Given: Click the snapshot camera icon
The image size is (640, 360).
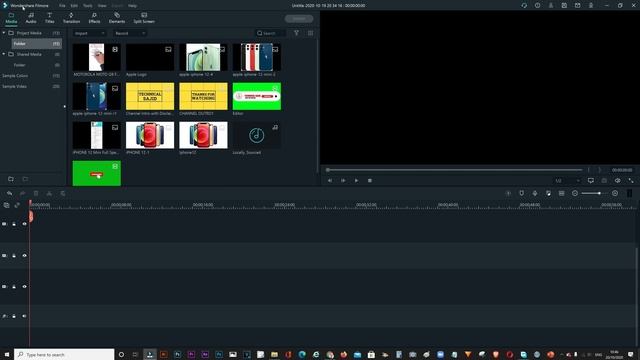Looking at the screenshot, I should coord(604,180).
